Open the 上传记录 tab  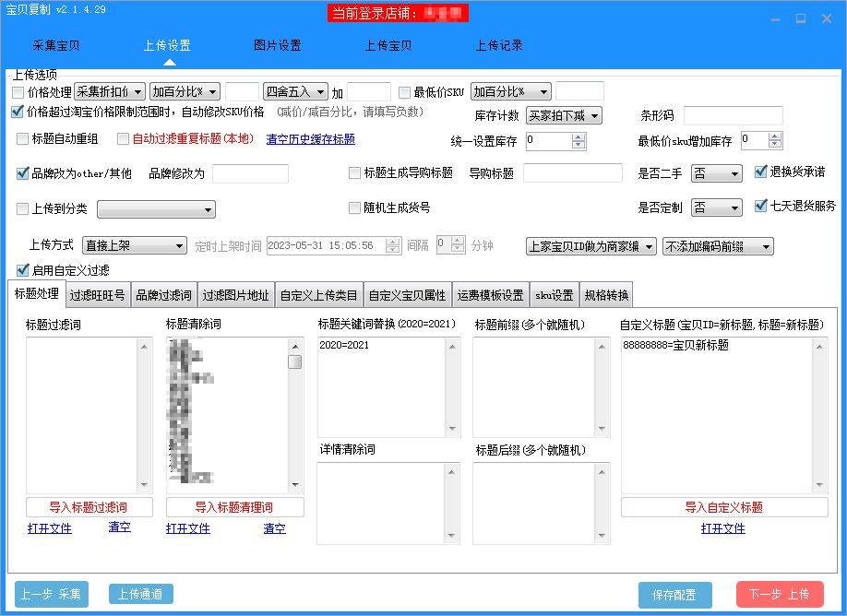point(499,45)
